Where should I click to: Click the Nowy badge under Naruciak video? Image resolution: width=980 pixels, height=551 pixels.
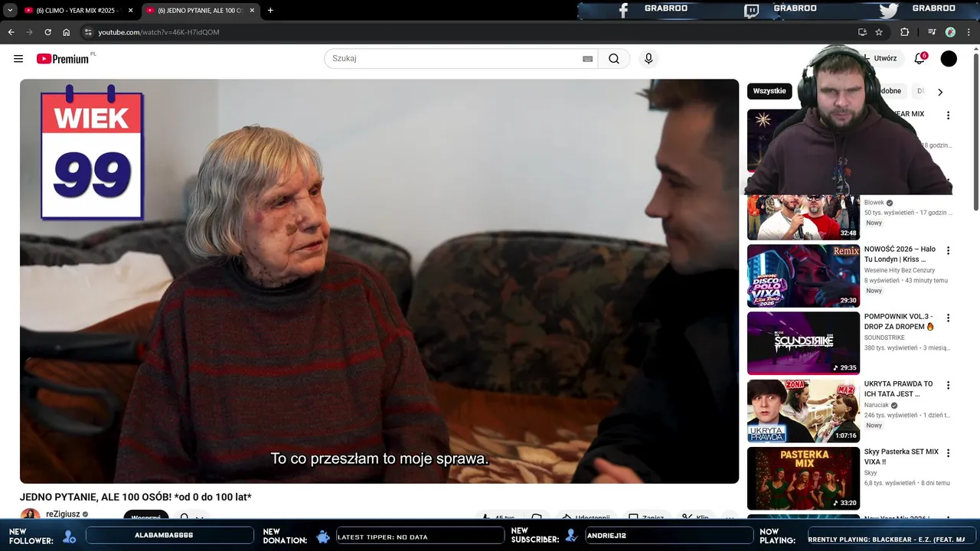click(x=874, y=425)
